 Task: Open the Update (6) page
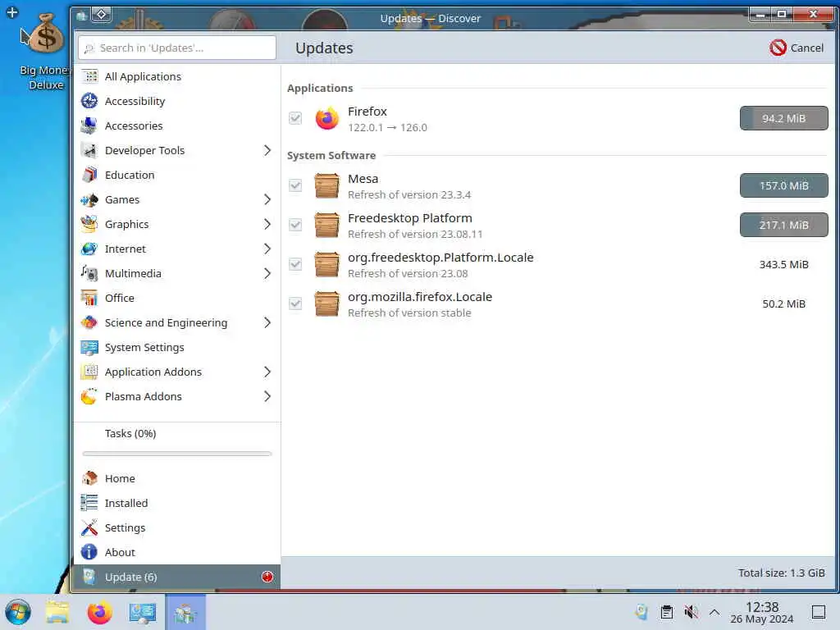tap(177, 577)
